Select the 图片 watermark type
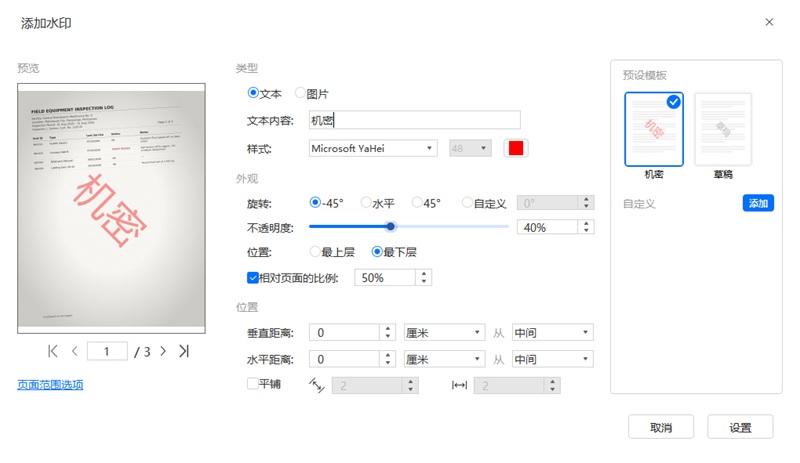 [x=300, y=93]
